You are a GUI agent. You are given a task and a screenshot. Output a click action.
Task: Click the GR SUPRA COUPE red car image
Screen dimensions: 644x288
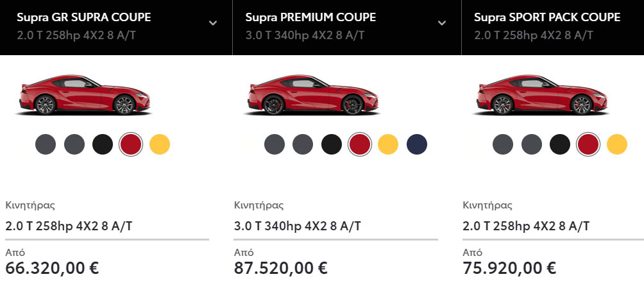[84, 94]
